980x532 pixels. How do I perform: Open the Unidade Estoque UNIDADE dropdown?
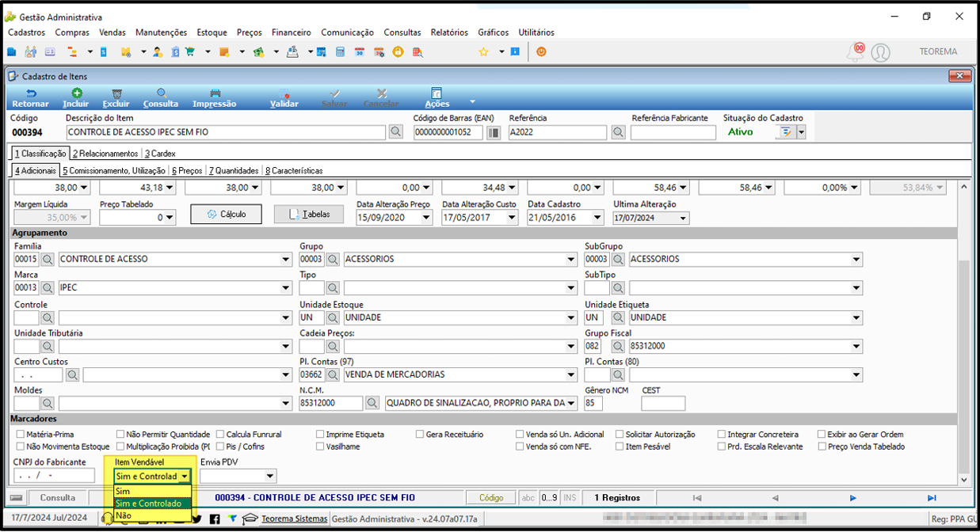[x=571, y=317]
